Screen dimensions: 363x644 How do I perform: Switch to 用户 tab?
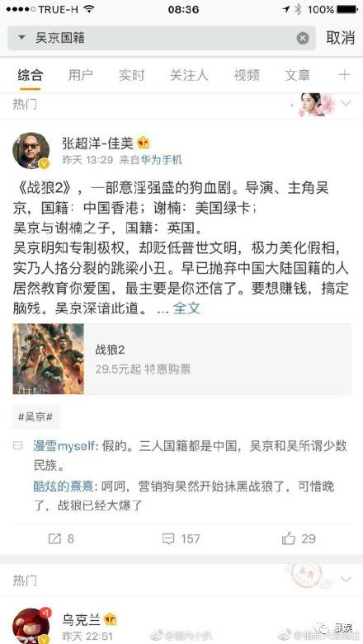coord(80,75)
